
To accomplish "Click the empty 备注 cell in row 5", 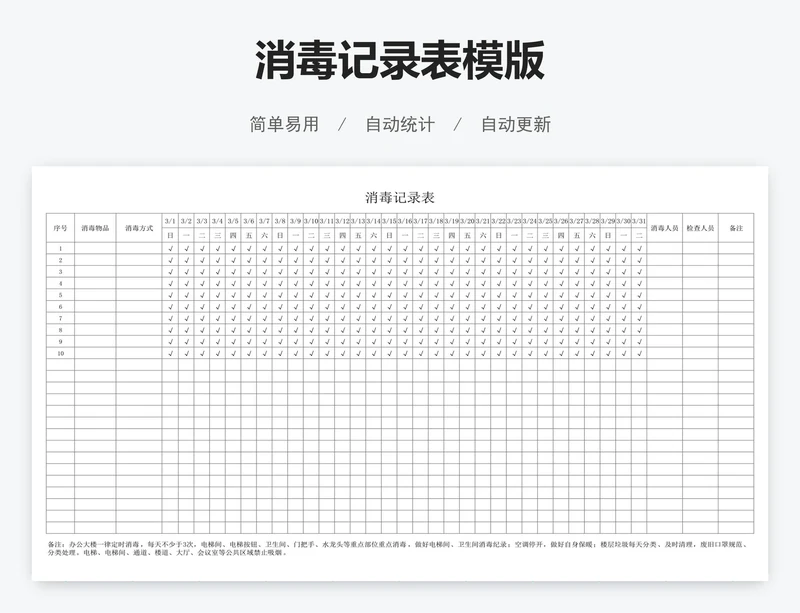I will tap(736, 295).
